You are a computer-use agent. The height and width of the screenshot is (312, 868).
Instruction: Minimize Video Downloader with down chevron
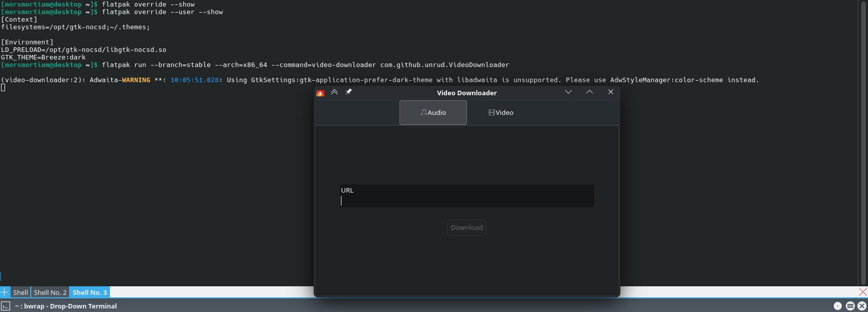568,92
